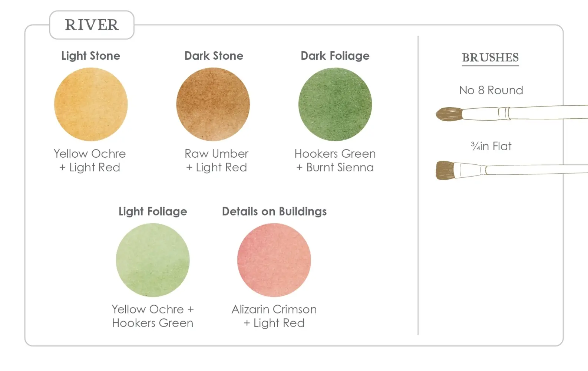Click the Details on Buildings heading
This screenshot has width=588, height=371.
[274, 211]
